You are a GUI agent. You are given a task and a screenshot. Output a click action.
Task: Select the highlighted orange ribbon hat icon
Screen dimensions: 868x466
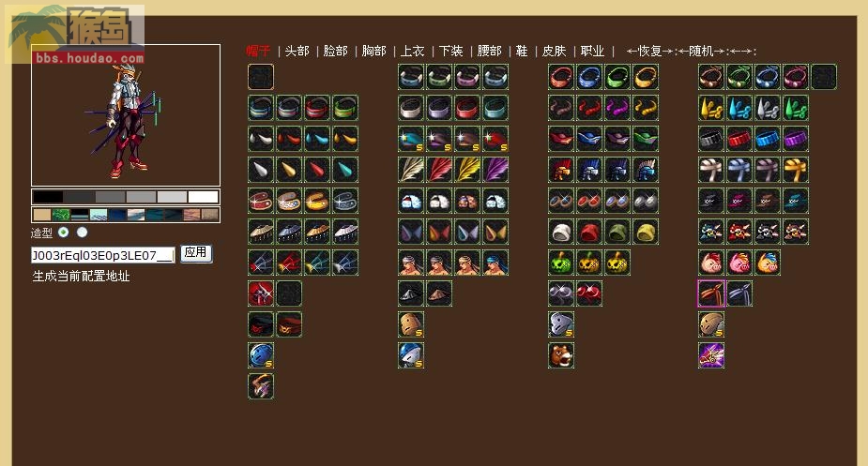710,293
